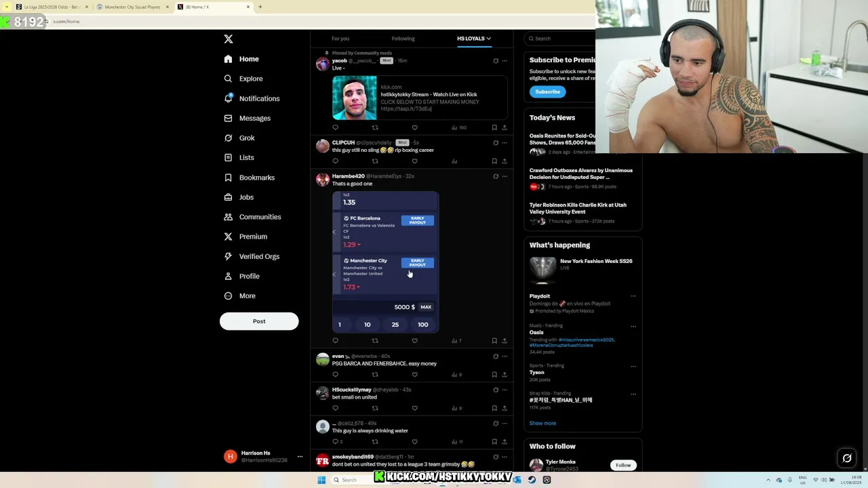The height and width of the screenshot is (488, 868).
Task: Open the More menu in sidebar
Action: click(239, 296)
